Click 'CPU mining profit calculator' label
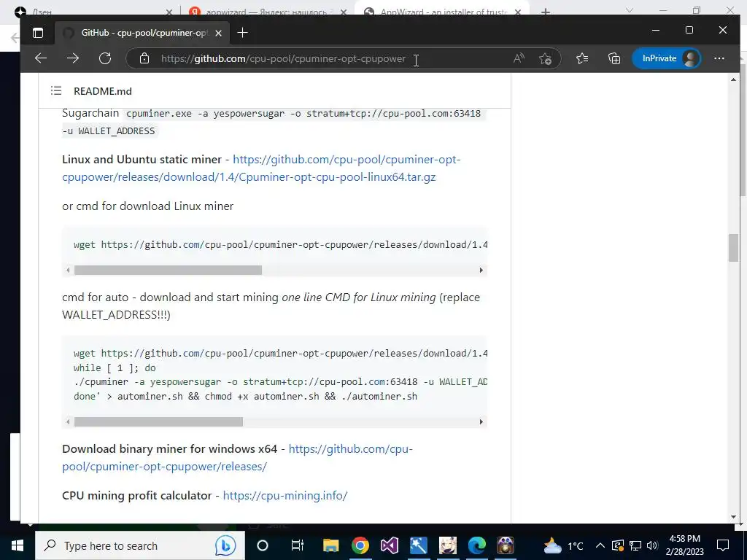 tap(136, 495)
